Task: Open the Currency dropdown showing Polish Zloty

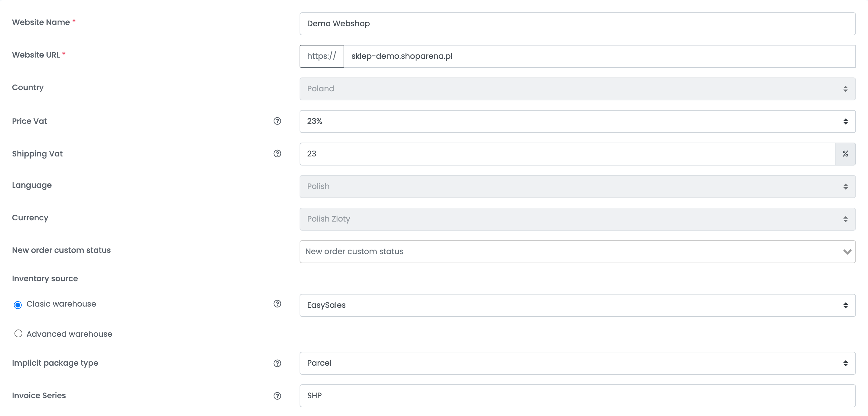Action: click(x=577, y=219)
